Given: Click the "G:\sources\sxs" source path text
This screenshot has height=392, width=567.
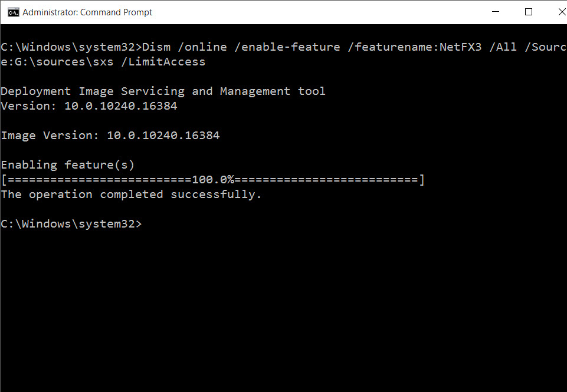Looking at the screenshot, I should pos(64,62).
